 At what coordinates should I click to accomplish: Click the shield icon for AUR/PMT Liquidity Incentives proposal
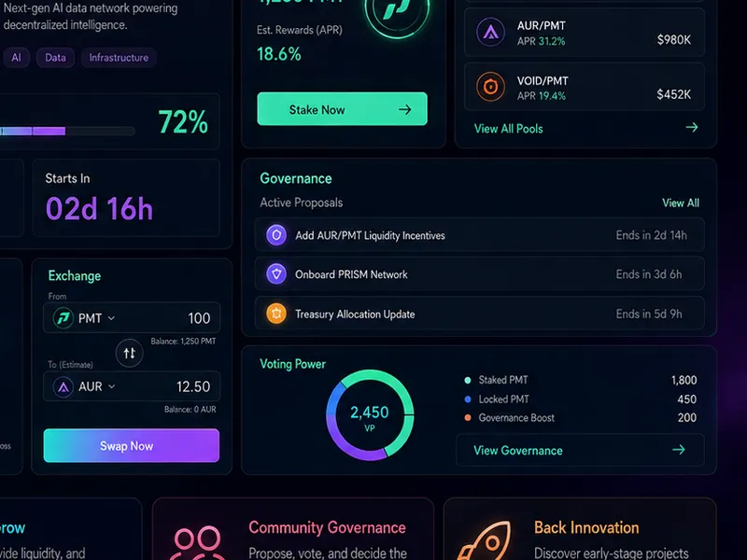[276, 235]
